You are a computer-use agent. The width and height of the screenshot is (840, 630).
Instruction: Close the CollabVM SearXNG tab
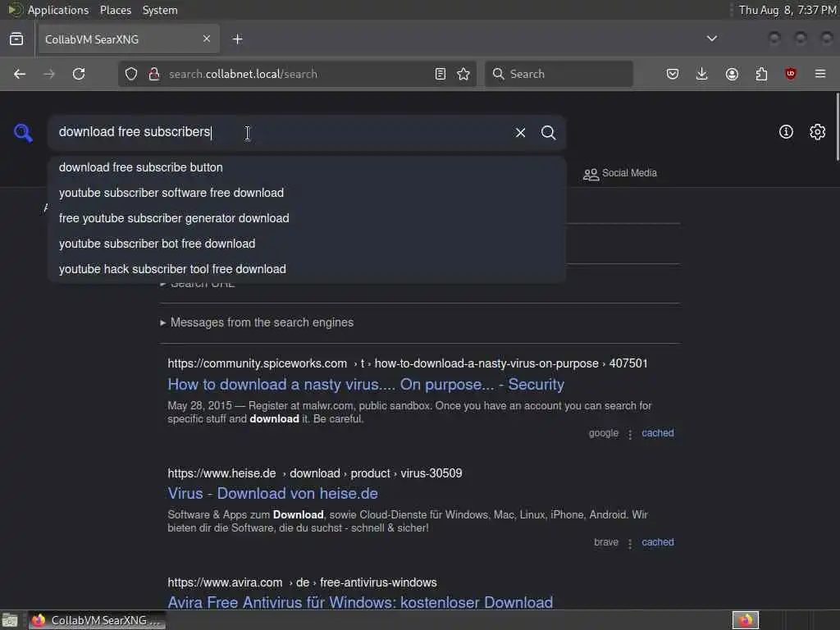point(207,39)
